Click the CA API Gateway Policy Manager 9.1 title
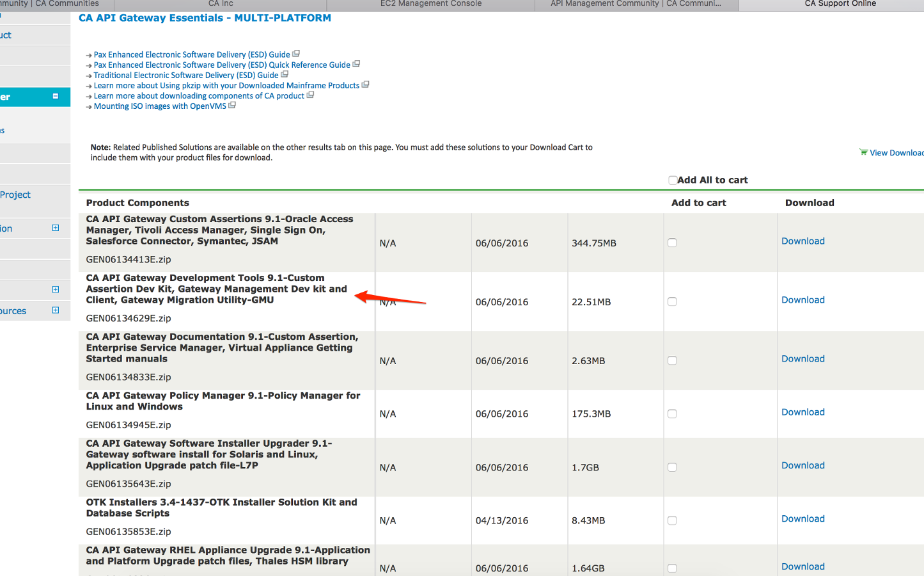Screen dimensions: 924x576 pyautogui.click(x=223, y=401)
